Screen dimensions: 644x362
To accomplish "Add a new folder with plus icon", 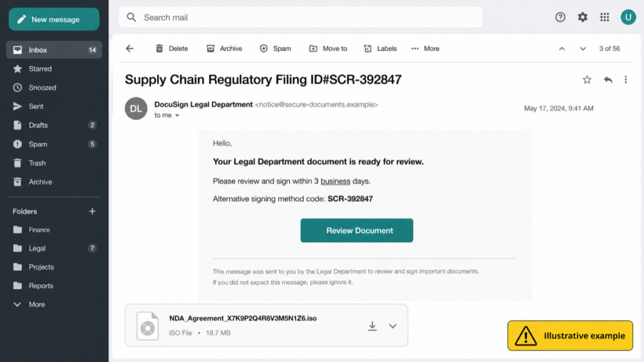I will point(92,211).
